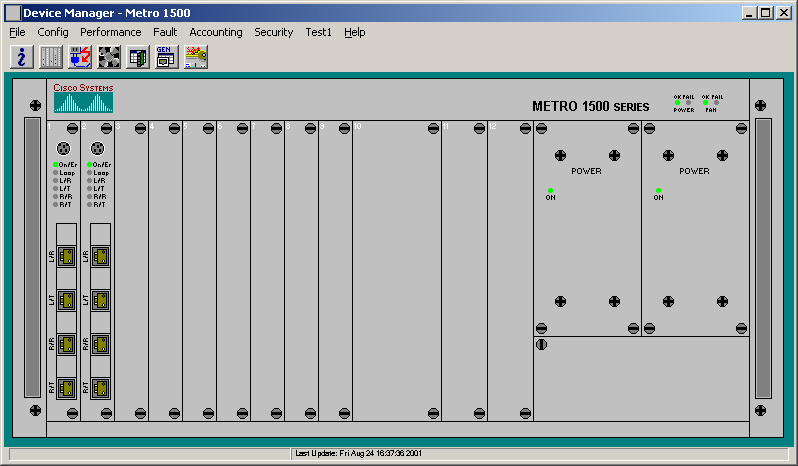Screen dimensions: 798x466
Task: Click the blue information toolbar icon
Action: (x=21, y=57)
